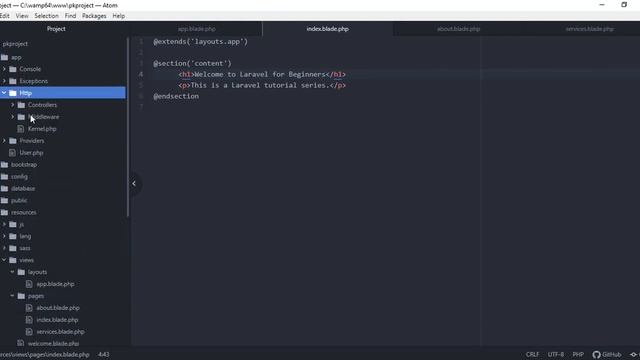This screenshot has height=360, width=640.
Task: Click the resources folder icon
Action: (x=4, y=212)
